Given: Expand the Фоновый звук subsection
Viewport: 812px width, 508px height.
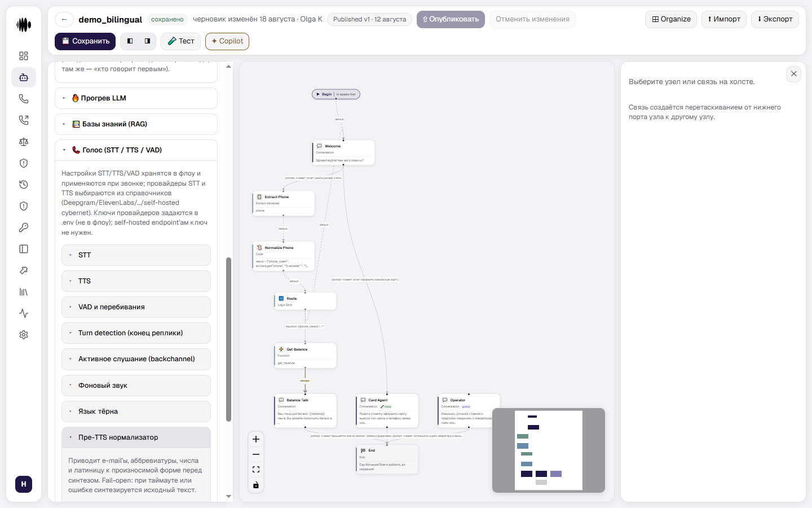Looking at the screenshot, I should pos(136,386).
